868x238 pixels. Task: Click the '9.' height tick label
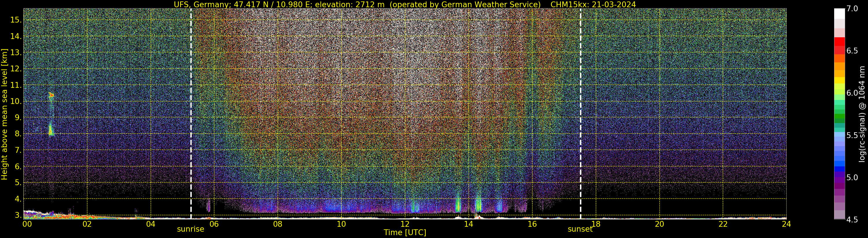tap(18, 118)
